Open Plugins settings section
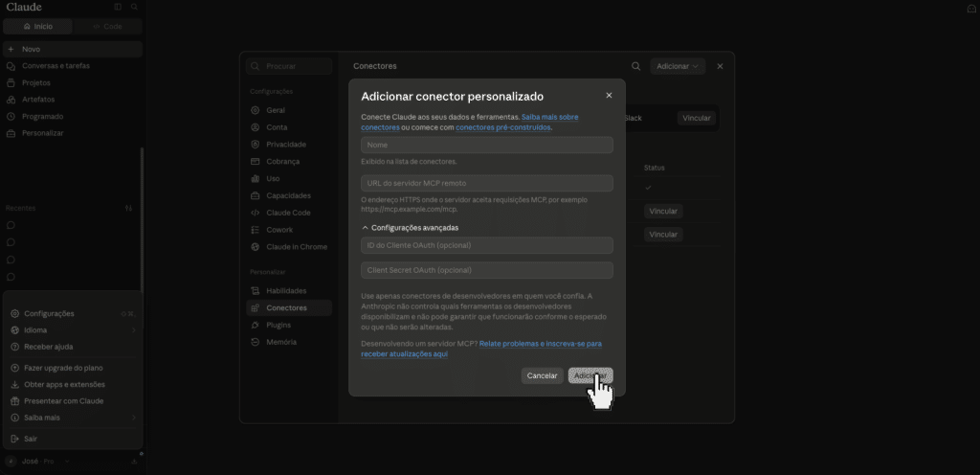Viewport: 980px width, 475px height. (x=289, y=325)
